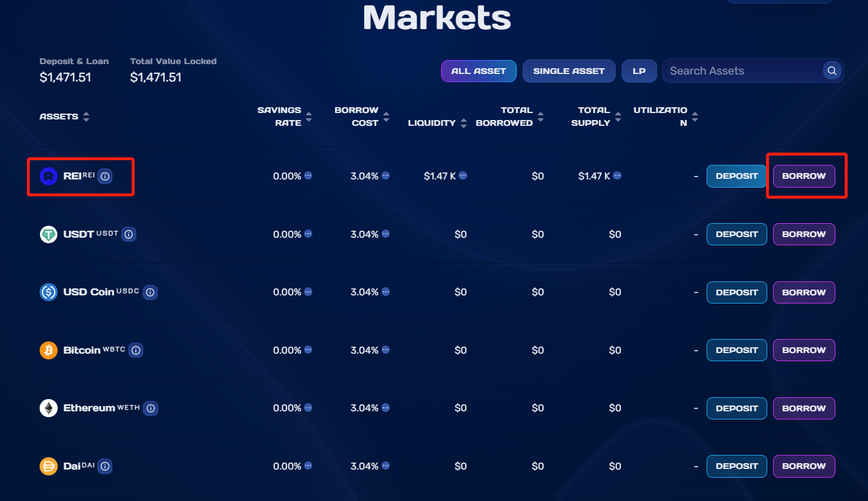The width and height of the screenshot is (868, 501).
Task: Click the Ethereum logo icon
Action: click(48, 408)
